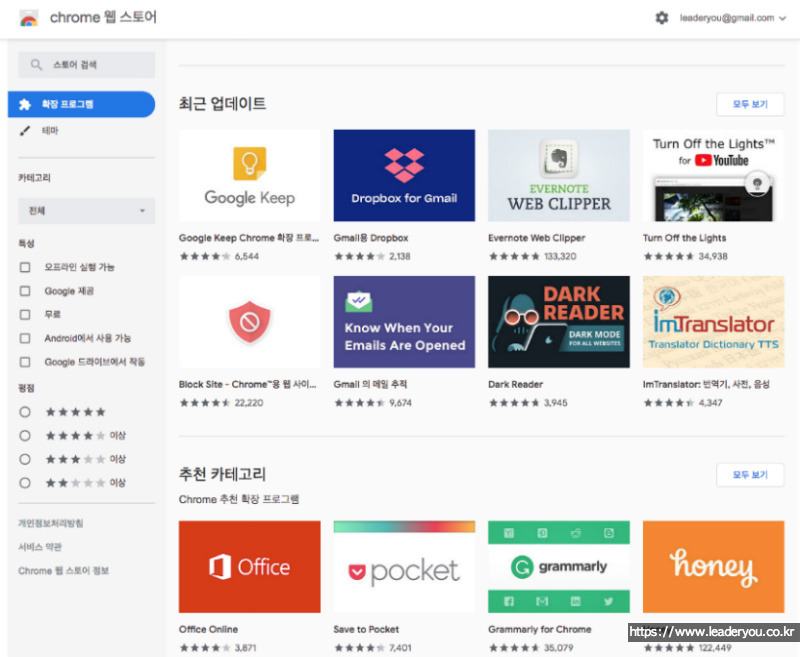Click the Block Site title text
Image resolution: width=800 pixels, height=657 pixels.
247,385
